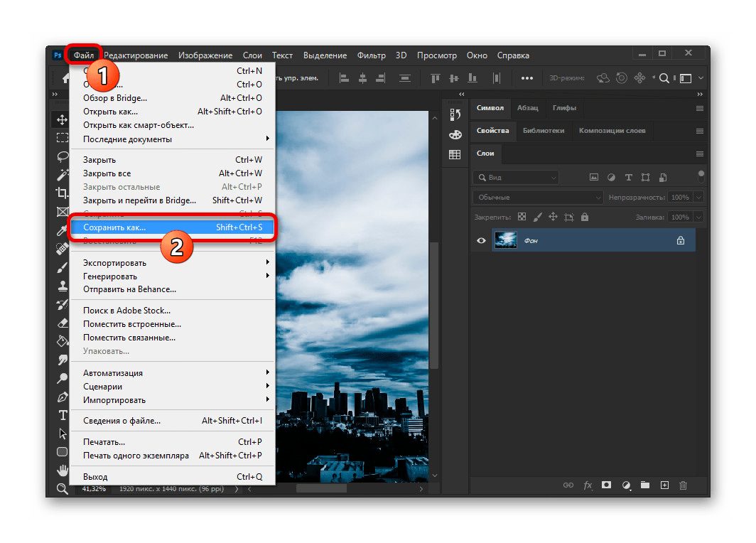Screen dimensions: 756x543
Task: Hide the Фон layer with eye icon
Action: (481, 241)
